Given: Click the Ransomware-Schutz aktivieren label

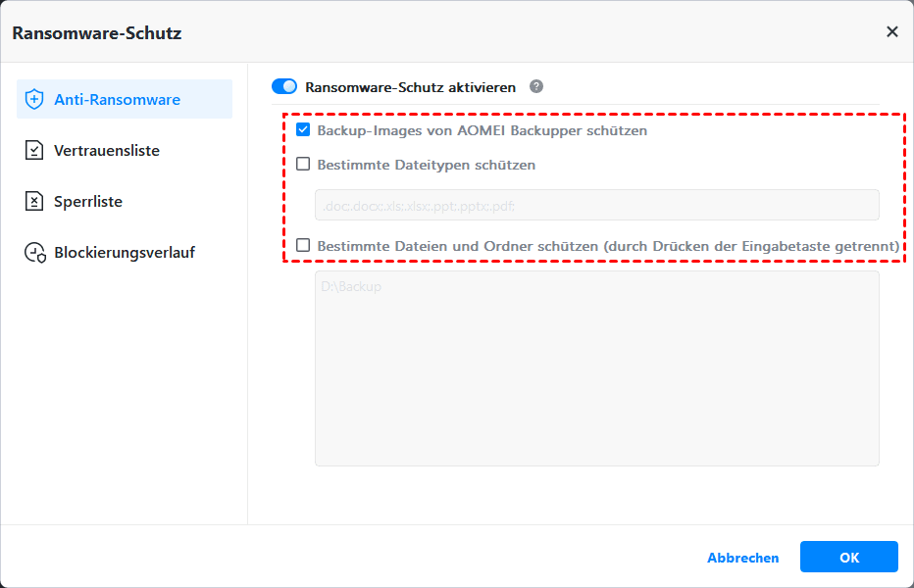Looking at the screenshot, I should (x=410, y=86).
